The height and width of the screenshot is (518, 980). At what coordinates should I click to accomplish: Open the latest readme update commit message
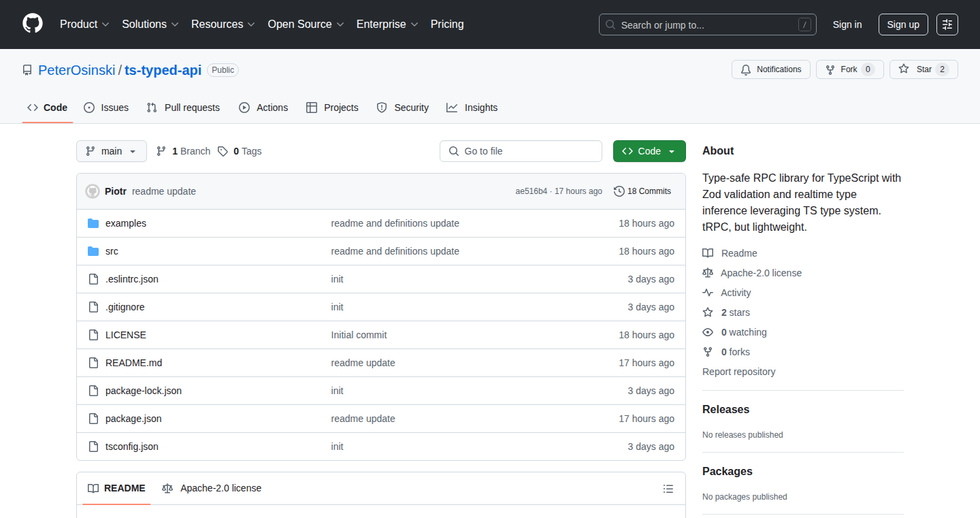[164, 191]
